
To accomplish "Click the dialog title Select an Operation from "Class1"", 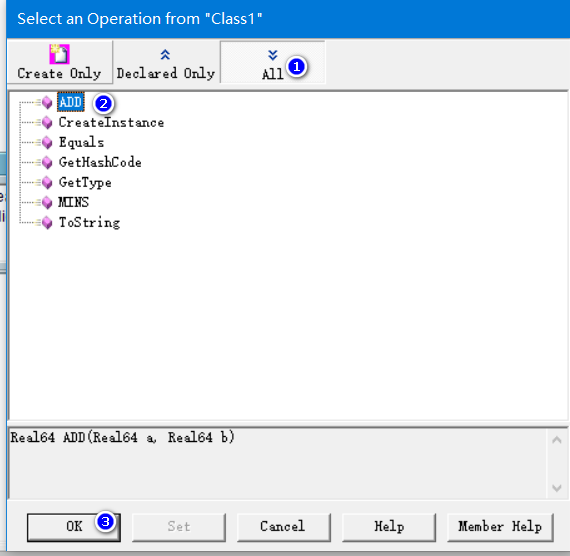I will pyautogui.click(x=140, y=19).
